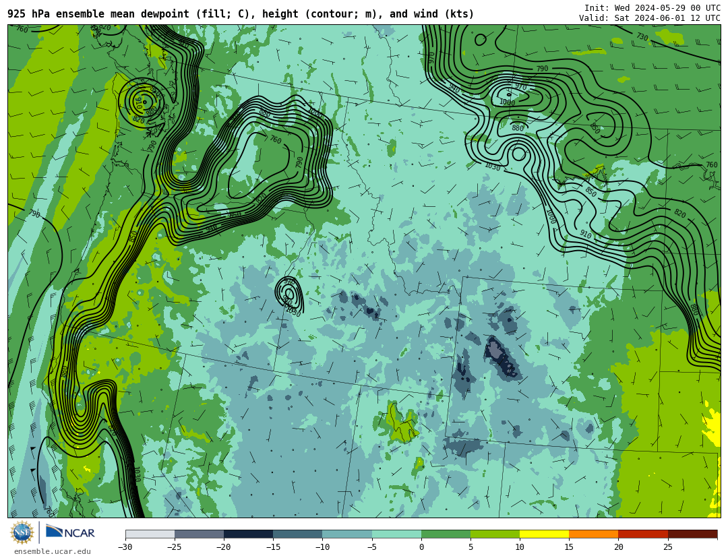Screen dimensions: 728x560
Task: Pick the slate -25 to -20 colorbar segment
Action: [199, 534]
